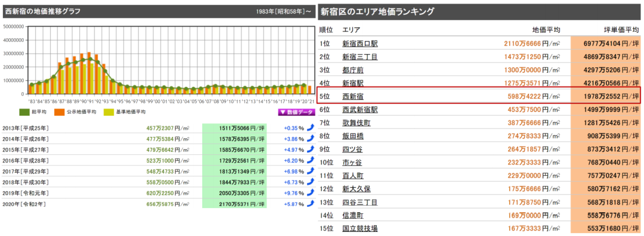Open 国立競技場 area link
This screenshot has height=236, width=644.
(360, 229)
